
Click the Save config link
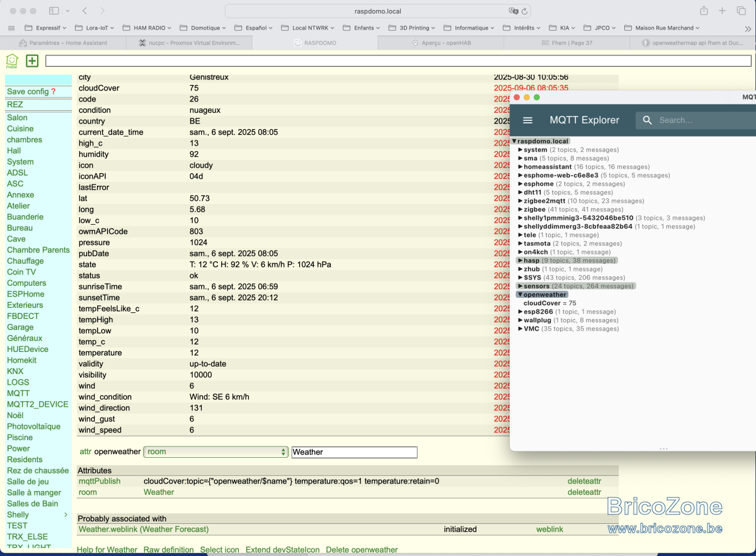[28, 91]
